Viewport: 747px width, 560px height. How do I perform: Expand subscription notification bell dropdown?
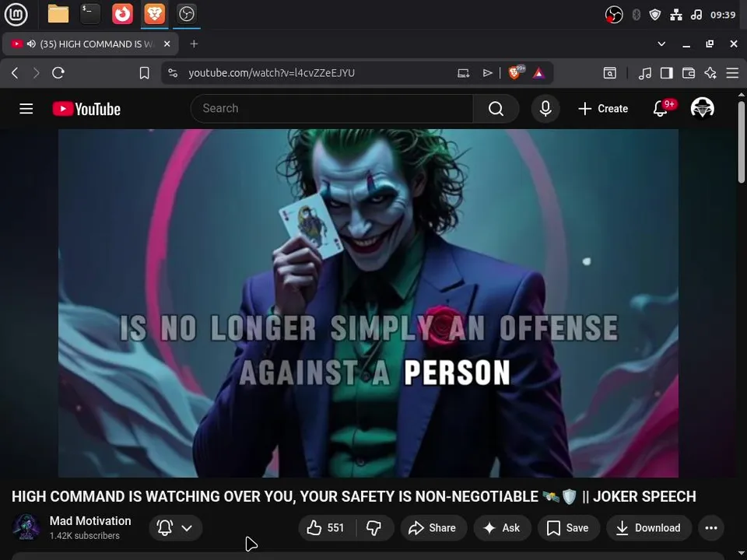(175, 527)
